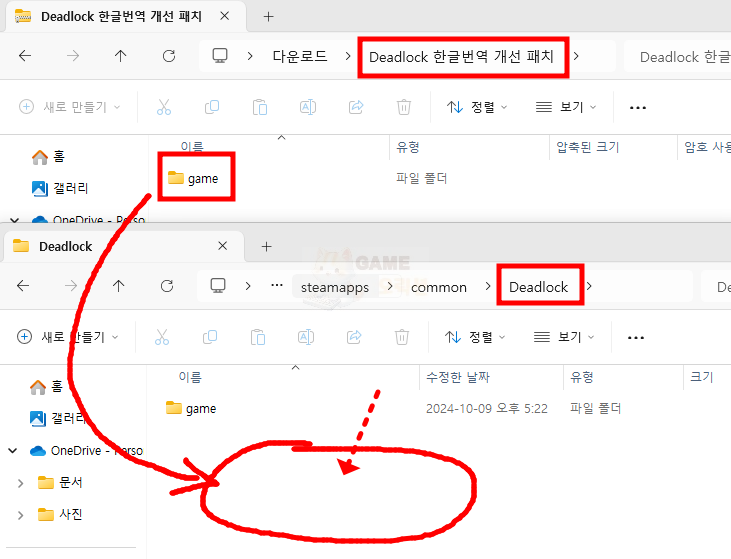The image size is (731, 559).
Task: Click Share icon in top window toolbar
Action: click(356, 107)
